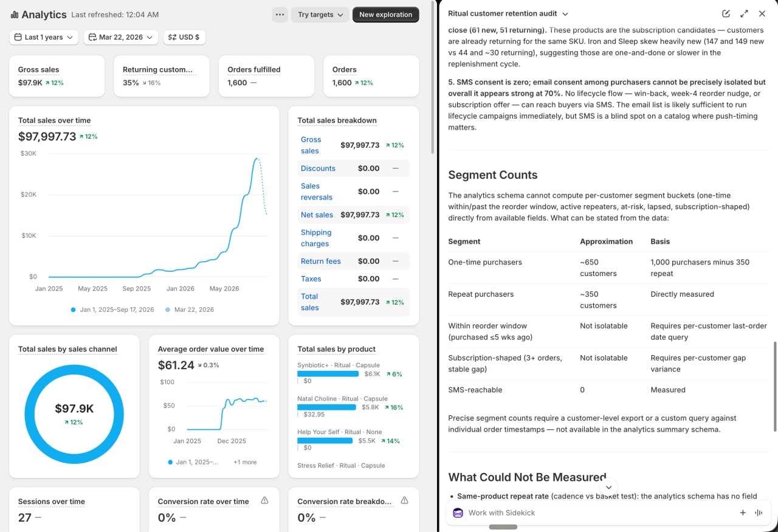Image resolution: width=778 pixels, height=532 pixels.
Task: Open the Try targets dropdown
Action: coord(320,15)
